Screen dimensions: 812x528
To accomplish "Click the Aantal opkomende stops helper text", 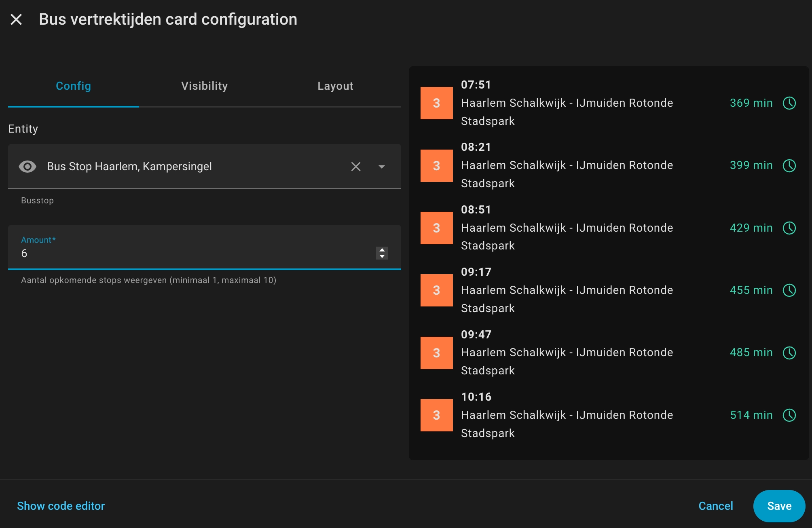I will click(148, 280).
